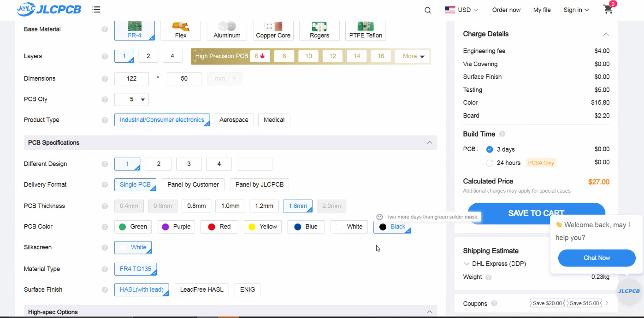
Task: Click the JLCPCB logo
Action: (x=50, y=9)
